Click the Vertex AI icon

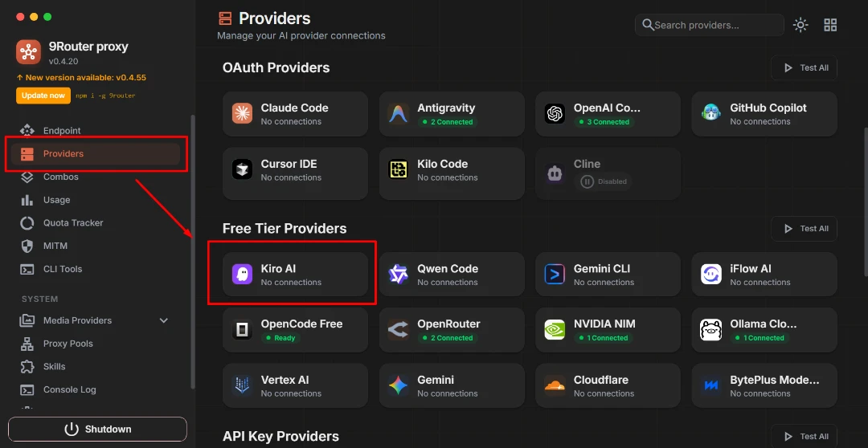tap(243, 385)
